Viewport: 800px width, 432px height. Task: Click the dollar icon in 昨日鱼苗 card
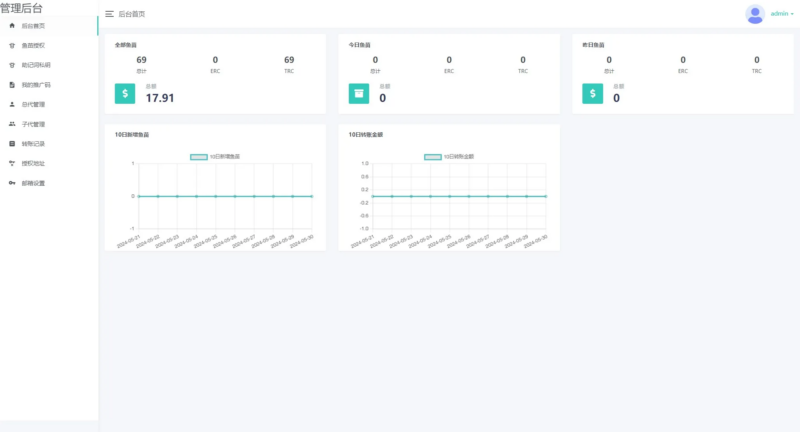593,93
